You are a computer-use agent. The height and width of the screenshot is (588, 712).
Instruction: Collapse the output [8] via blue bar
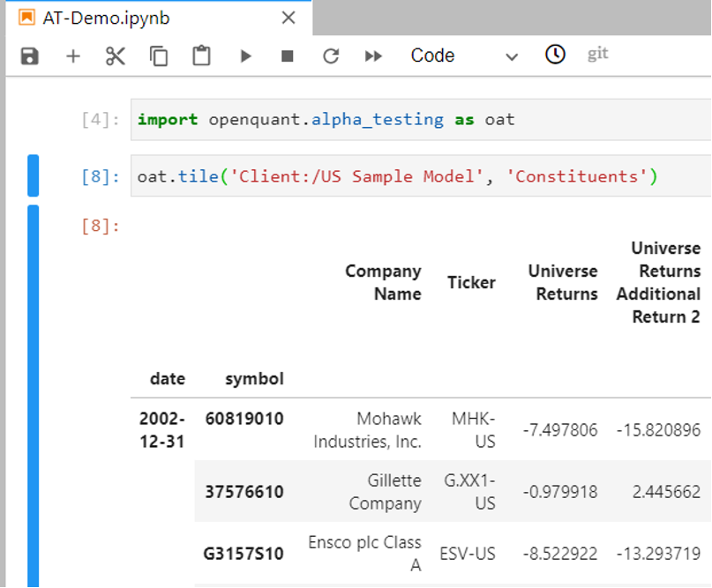pos(34,396)
